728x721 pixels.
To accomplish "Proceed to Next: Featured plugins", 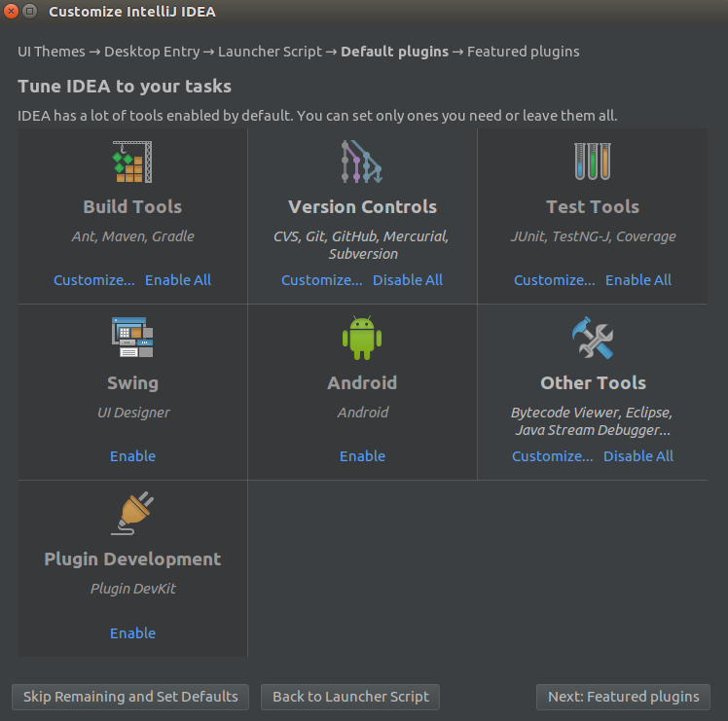I will 624,697.
